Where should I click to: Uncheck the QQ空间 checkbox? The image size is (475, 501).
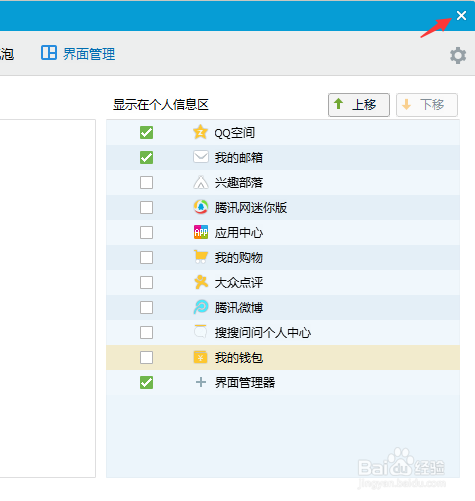point(146,133)
